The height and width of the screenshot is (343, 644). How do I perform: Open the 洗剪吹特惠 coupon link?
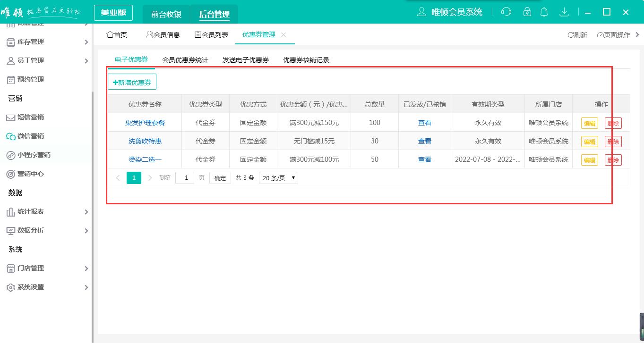click(145, 141)
